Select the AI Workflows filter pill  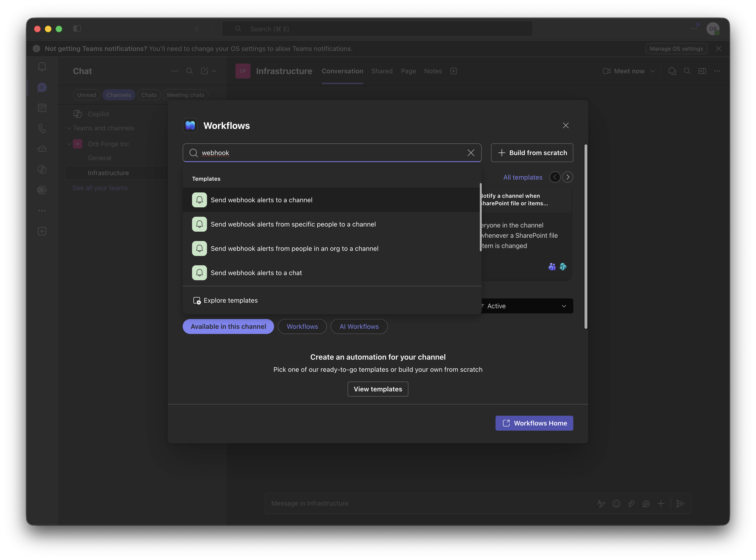(x=359, y=326)
